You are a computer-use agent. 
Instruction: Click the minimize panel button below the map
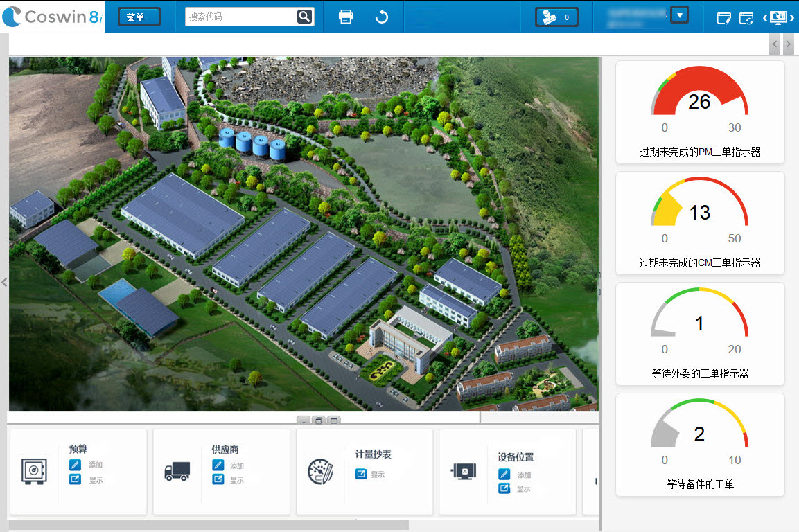tap(304, 420)
